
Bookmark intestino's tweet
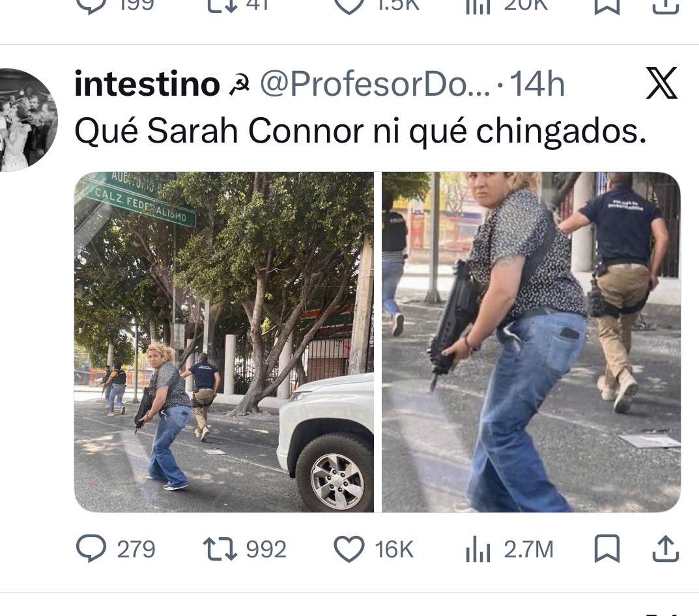[607, 548]
